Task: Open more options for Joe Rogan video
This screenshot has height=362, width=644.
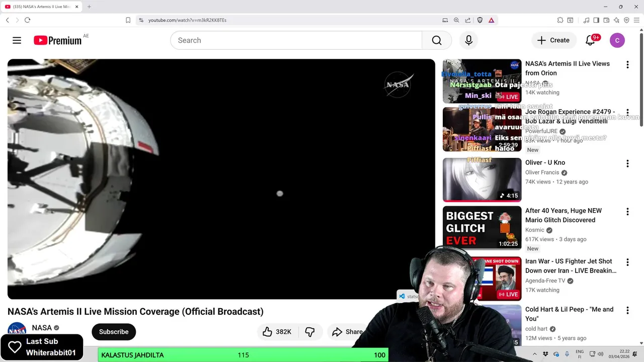Action: [x=627, y=113]
